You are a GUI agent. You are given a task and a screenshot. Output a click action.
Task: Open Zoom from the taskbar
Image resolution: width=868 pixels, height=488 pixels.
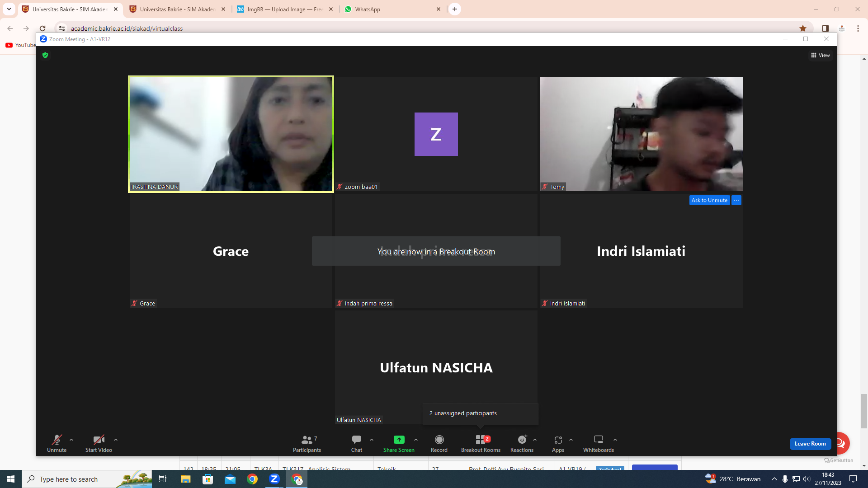274,479
